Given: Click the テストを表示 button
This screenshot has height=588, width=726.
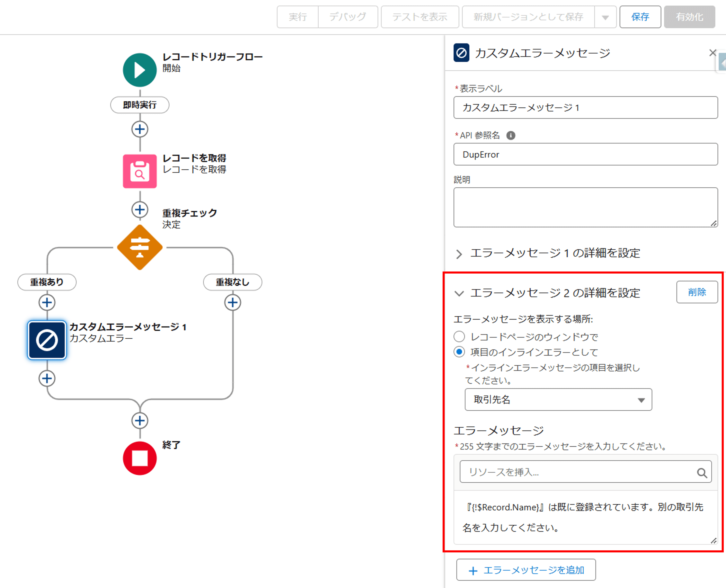Looking at the screenshot, I should pos(420,17).
